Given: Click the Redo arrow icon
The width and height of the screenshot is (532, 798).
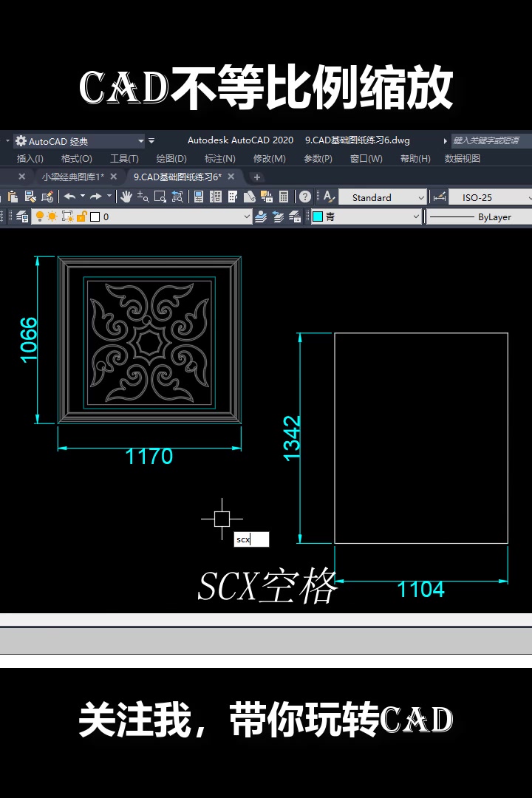Looking at the screenshot, I should [x=96, y=197].
